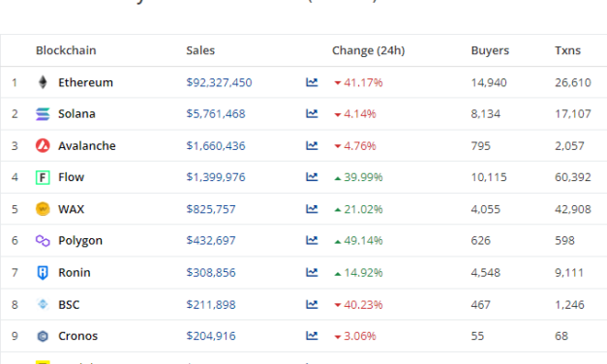The width and height of the screenshot is (607, 364).
Task: Sort by the Change (24h) column header
Action: 368,50
